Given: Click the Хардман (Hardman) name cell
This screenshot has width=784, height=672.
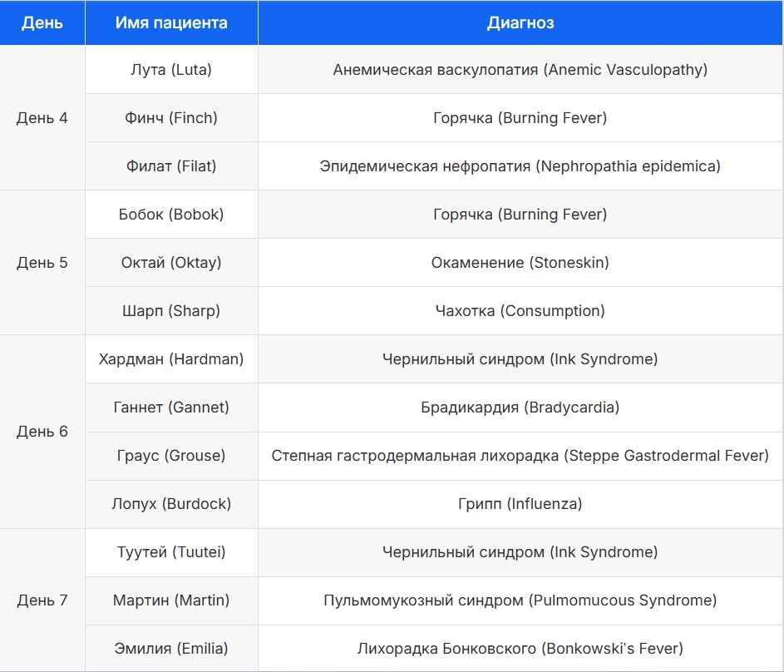Looking at the screenshot, I should pos(171,359).
